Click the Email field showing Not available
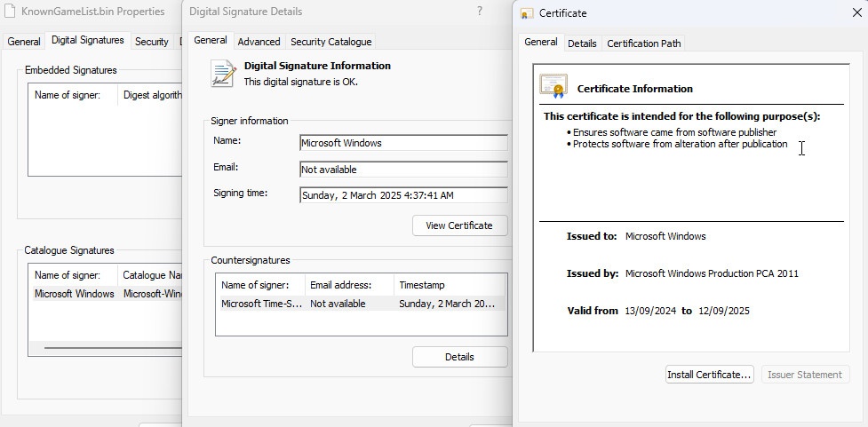This screenshot has width=868, height=427. click(x=403, y=170)
